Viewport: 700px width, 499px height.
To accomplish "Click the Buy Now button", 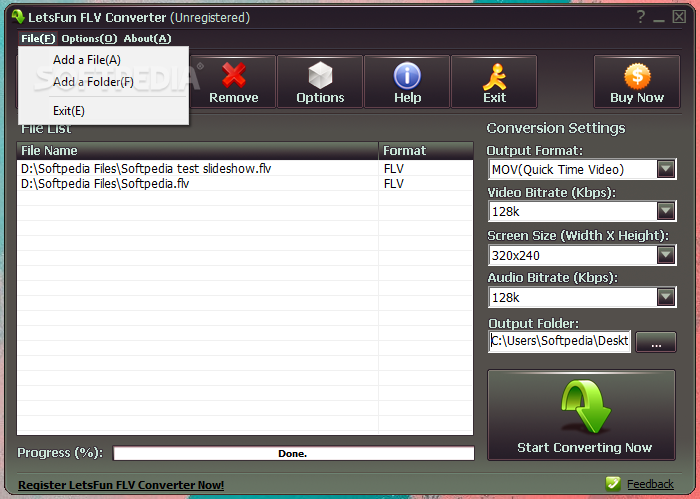I will coord(637,82).
